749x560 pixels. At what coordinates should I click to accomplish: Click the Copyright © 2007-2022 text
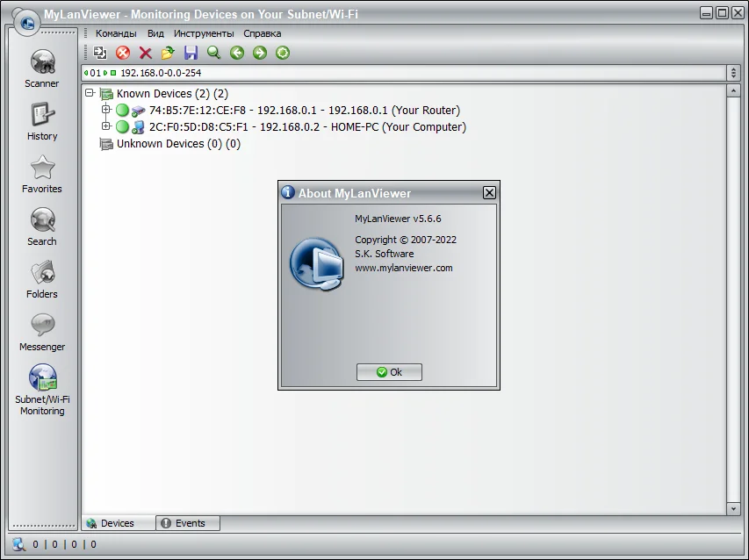(x=406, y=240)
